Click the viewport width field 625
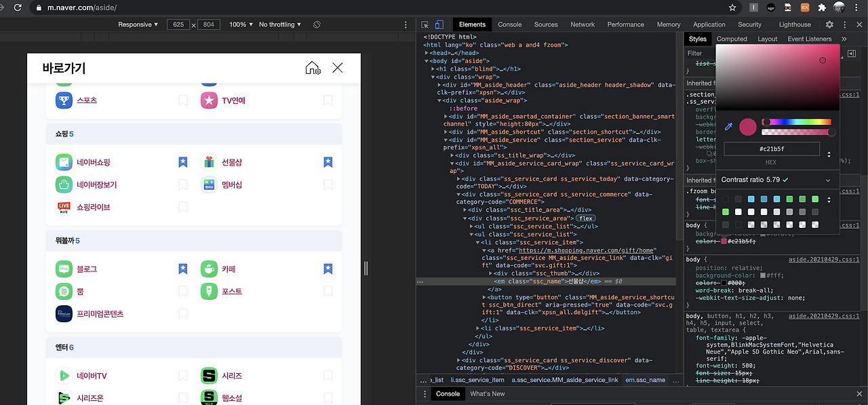Viewport: 868px width, 405px height. 178,24
